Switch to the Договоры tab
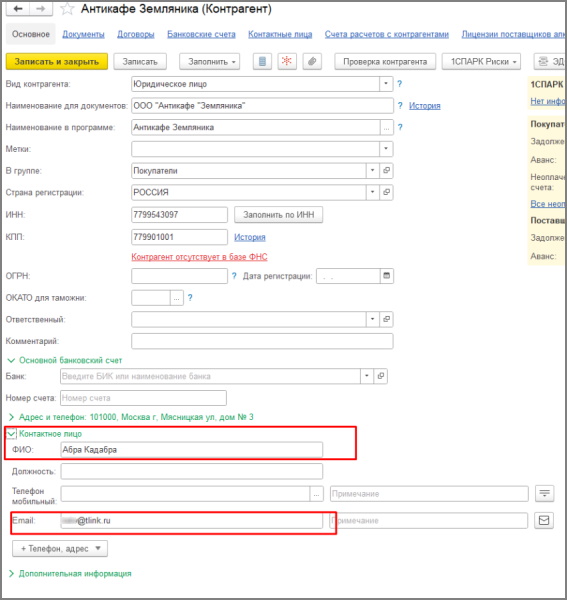This screenshot has width=567, height=600. point(135,34)
